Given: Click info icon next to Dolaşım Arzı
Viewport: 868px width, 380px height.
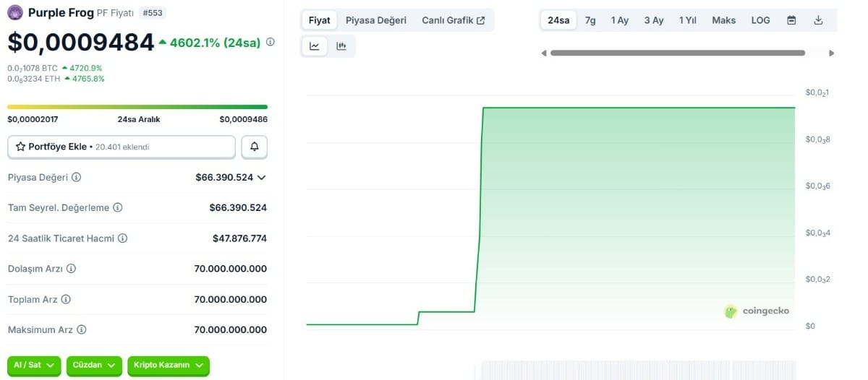Looking at the screenshot, I should 71,269.
